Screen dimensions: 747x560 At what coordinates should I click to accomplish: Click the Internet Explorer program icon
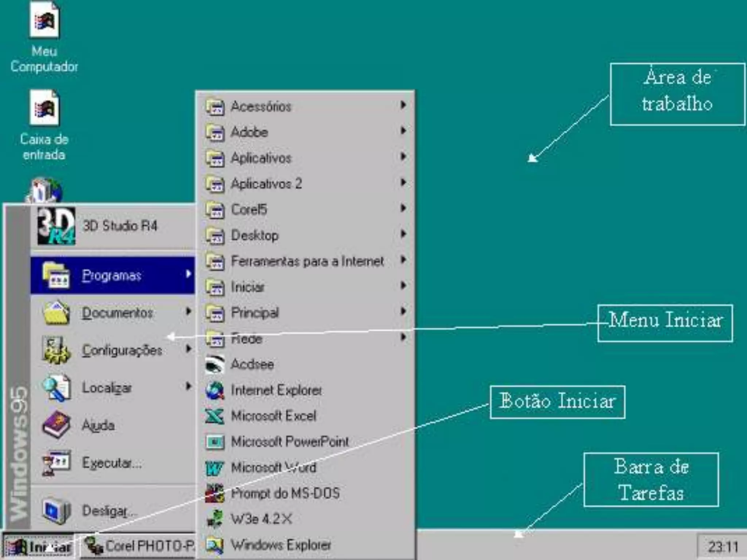point(214,390)
